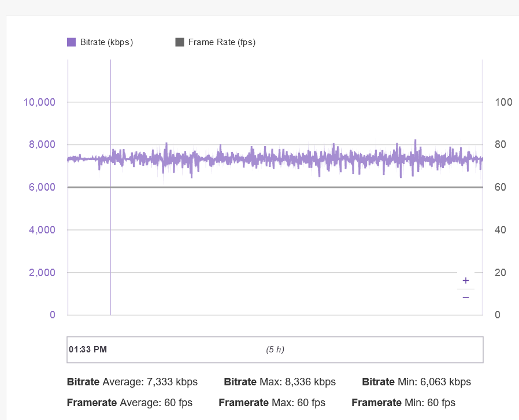Select the Framerate Average 60 fps text
This screenshot has height=420, width=519.
point(129,403)
